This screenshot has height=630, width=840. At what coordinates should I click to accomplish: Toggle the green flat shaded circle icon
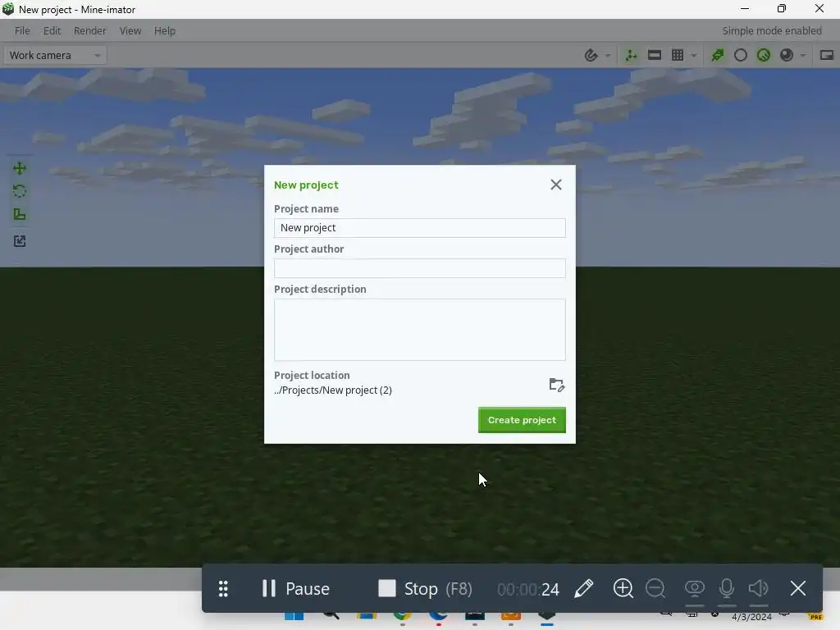764,55
